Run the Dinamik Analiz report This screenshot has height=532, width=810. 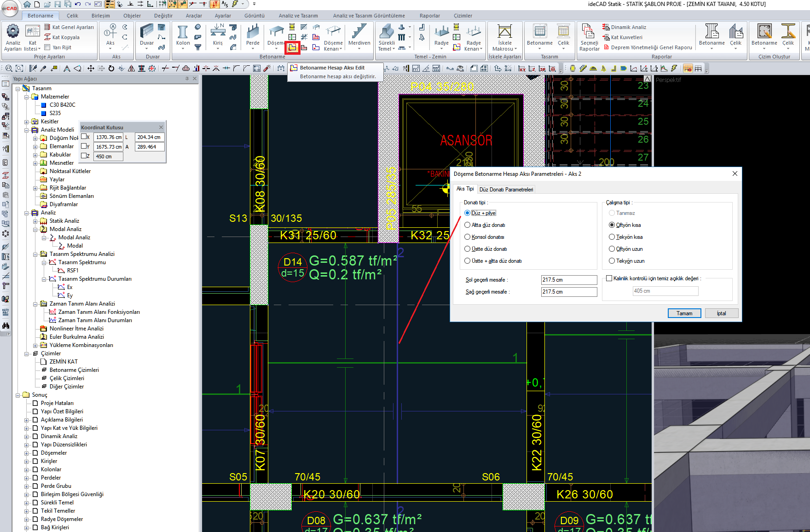624,27
